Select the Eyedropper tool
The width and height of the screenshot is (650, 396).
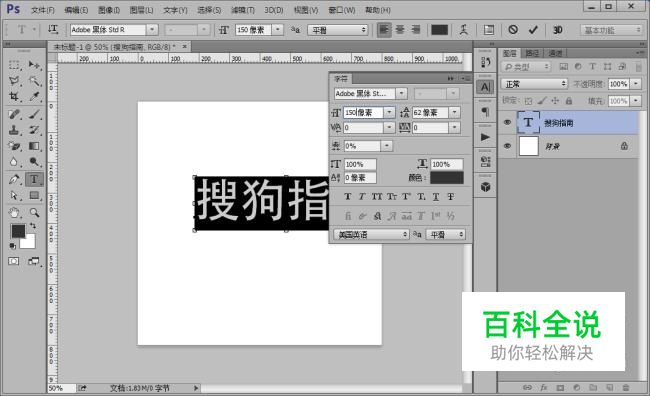(x=34, y=96)
